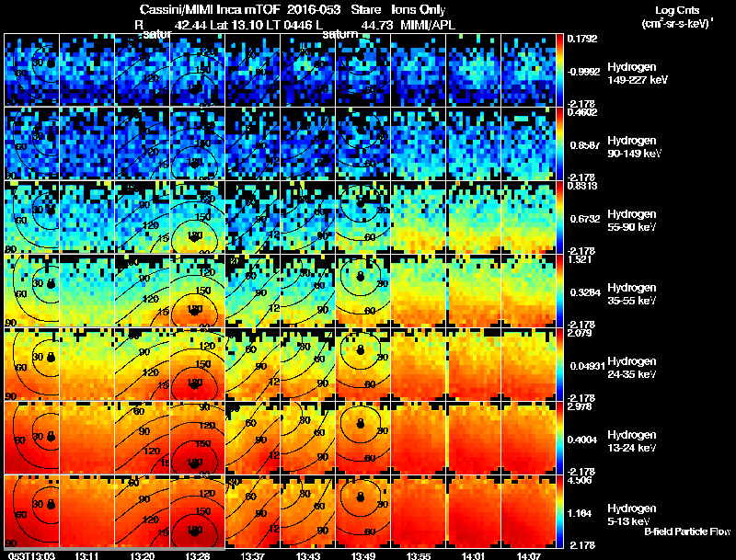
Task: Click the "0.4004" color scale value
Action: click(582, 440)
